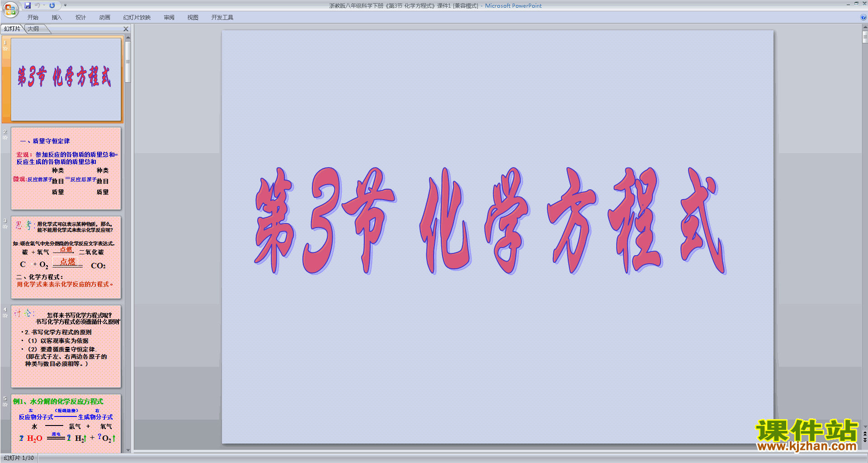
Task: Select slide 2 thumbnail 质量守恒定律
Action: pos(66,168)
